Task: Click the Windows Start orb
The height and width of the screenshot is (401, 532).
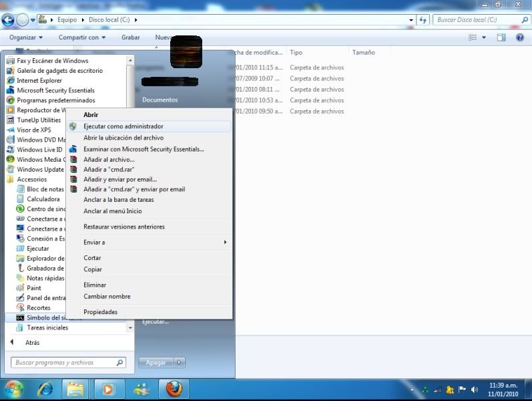Action: [13, 390]
